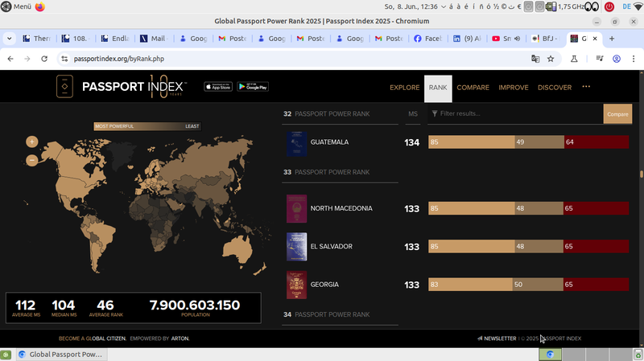The image size is (644, 361).
Task: Open the Chromium profile avatar icon
Action: point(617,59)
